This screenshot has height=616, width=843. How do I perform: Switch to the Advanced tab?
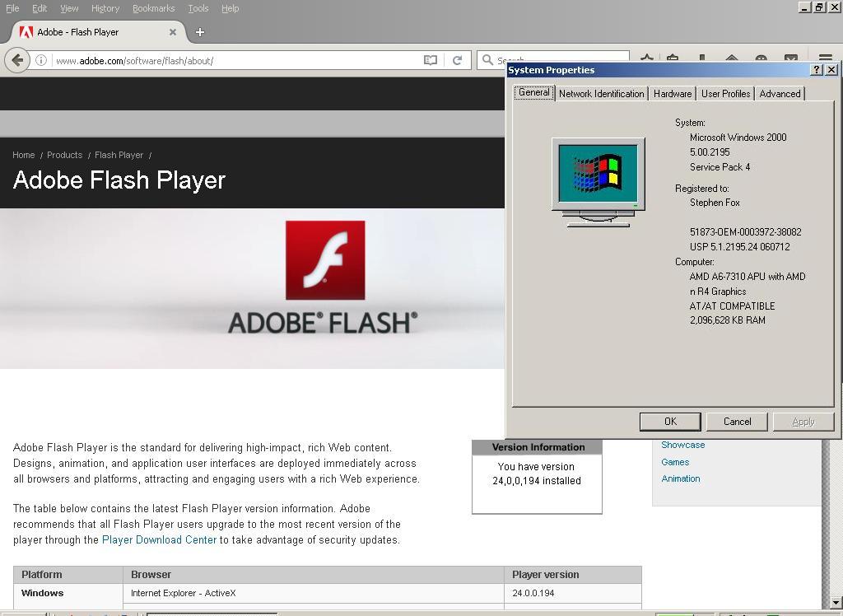pyautogui.click(x=780, y=94)
